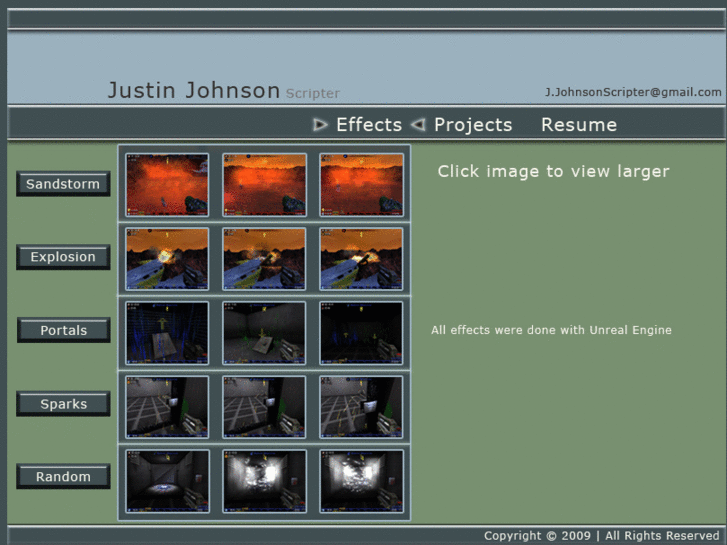Viewport: 727px width, 545px height.
Task: Open the Effects navigation tab
Action: 369,125
